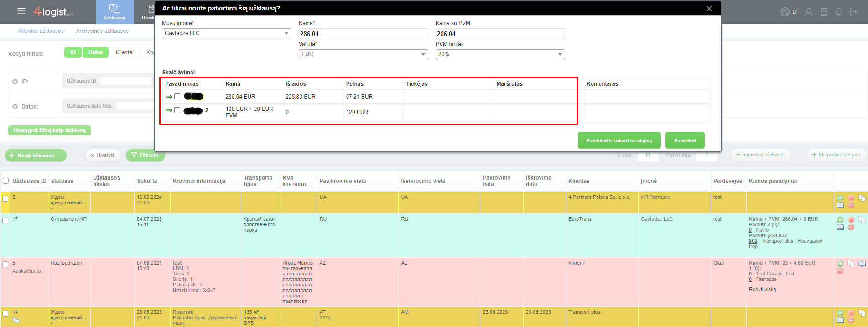The width and height of the screenshot is (868, 327).
Task: Click green check icon in EuroTrans row
Action: tap(840, 220)
